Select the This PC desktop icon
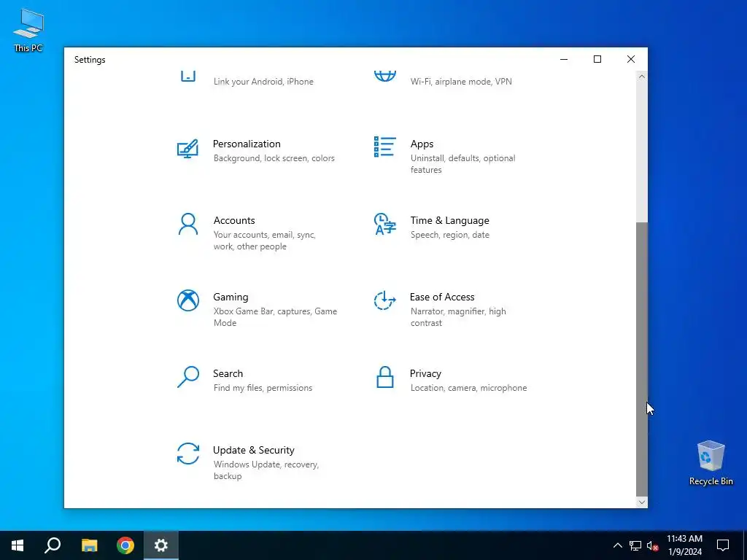This screenshot has width=747, height=560. 28,31
